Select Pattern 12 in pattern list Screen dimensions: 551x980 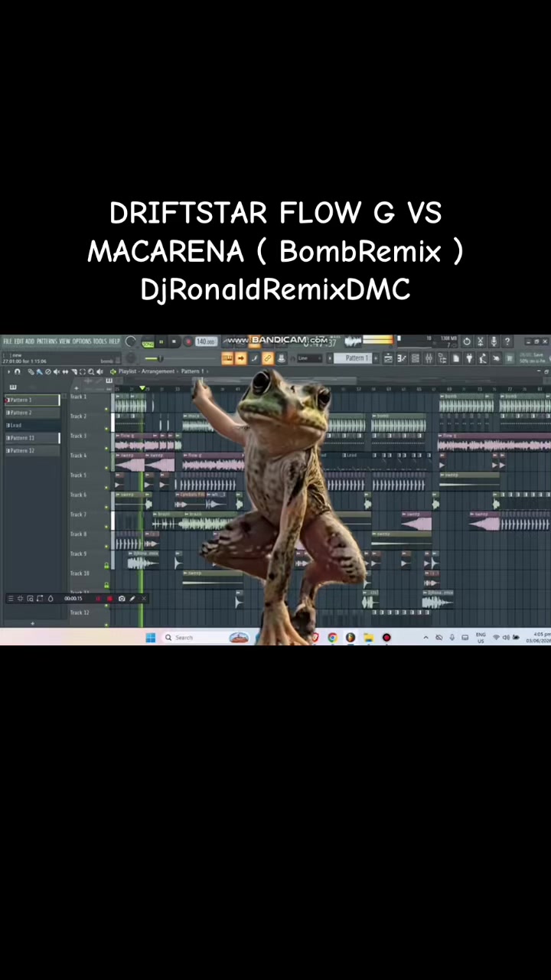point(32,450)
